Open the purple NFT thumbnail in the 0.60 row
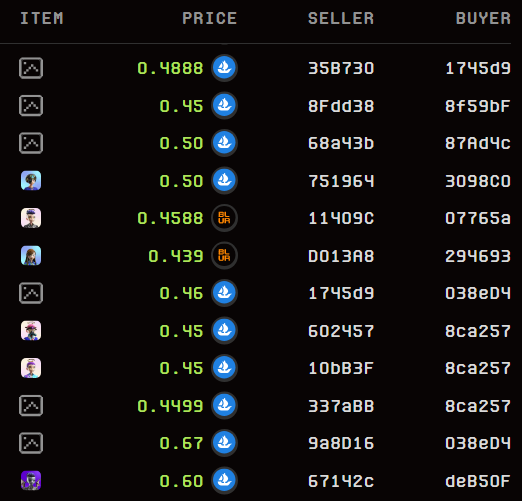 pyautogui.click(x=31, y=481)
